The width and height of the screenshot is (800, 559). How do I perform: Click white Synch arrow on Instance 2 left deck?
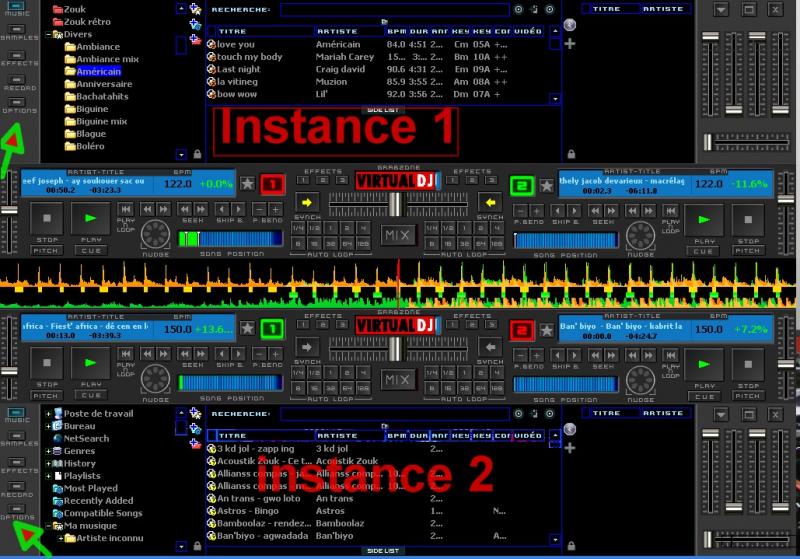307,347
